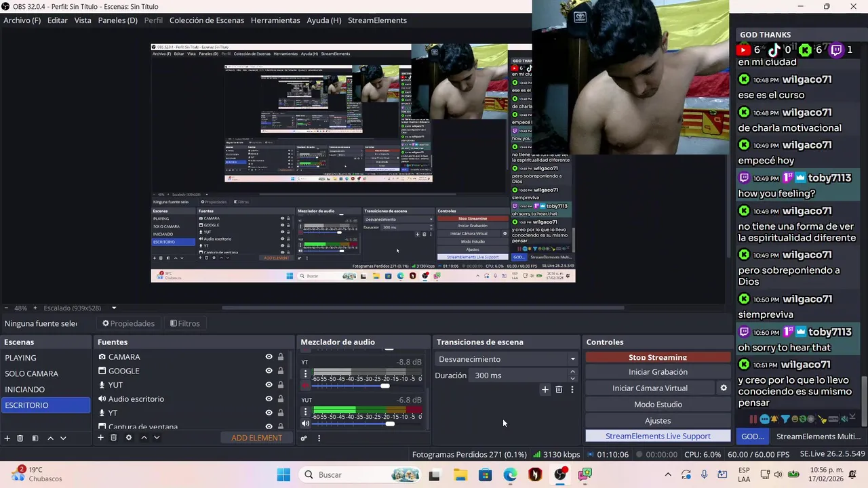Image resolution: width=868 pixels, height=488 pixels.
Task: Mute the YUT audio channel
Action: pyautogui.click(x=305, y=424)
